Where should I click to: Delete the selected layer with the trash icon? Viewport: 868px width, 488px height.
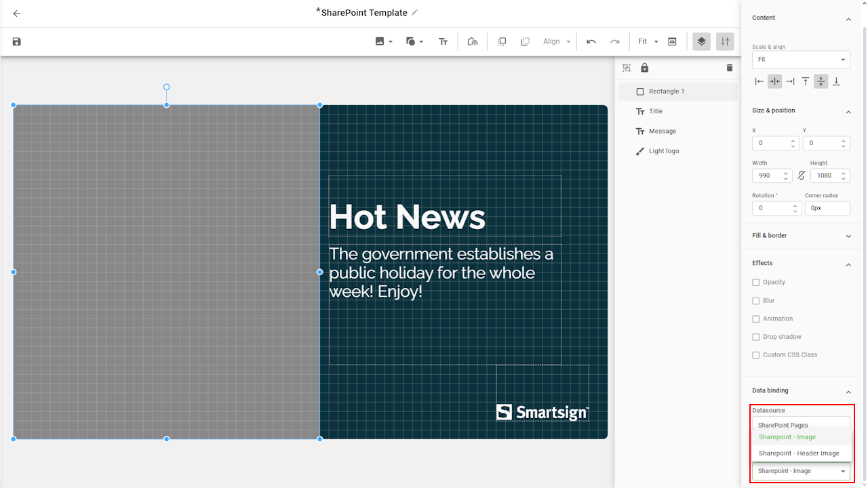point(730,68)
